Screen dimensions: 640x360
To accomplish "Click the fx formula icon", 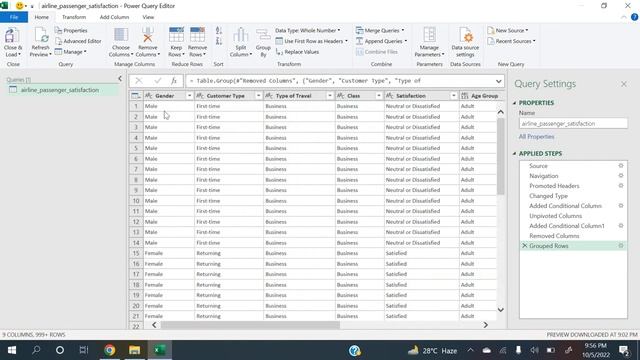I will (x=174, y=81).
